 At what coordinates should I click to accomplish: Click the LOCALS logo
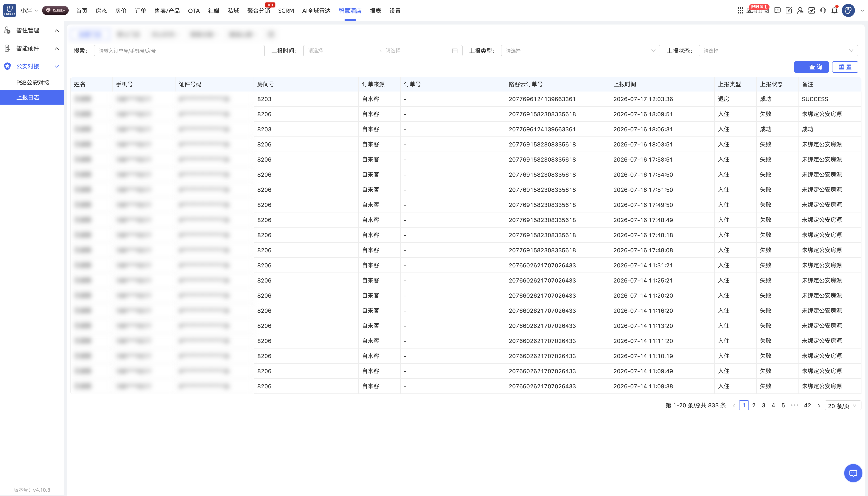tap(10, 11)
